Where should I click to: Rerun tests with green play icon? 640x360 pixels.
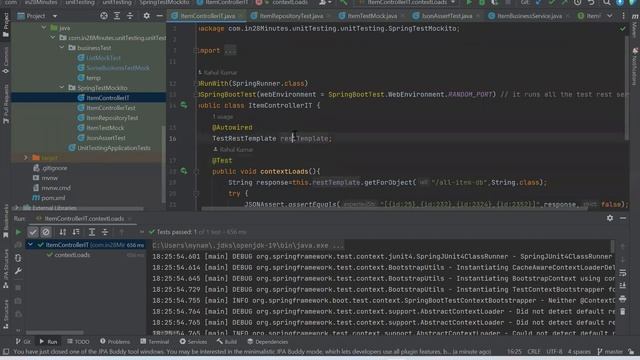pos(18,232)
